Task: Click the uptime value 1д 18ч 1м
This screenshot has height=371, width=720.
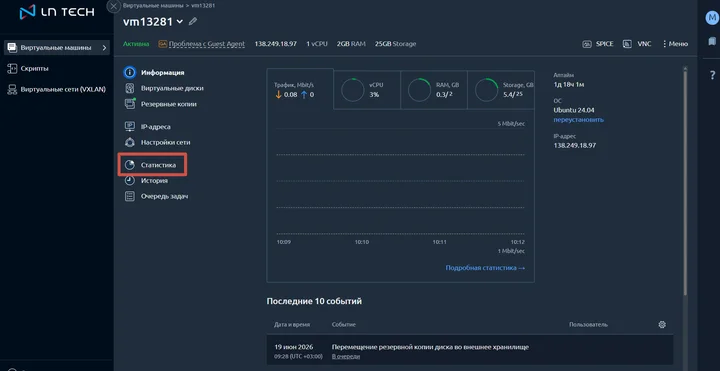Action: (569, 84)
